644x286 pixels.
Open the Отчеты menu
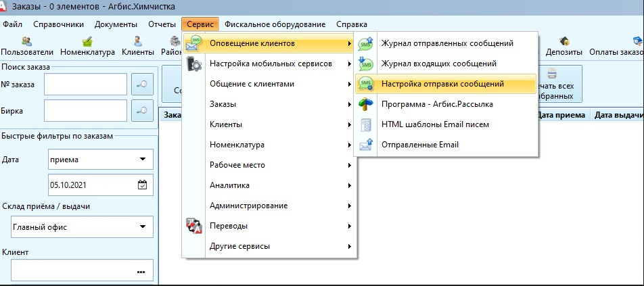[x=162, y=24]
